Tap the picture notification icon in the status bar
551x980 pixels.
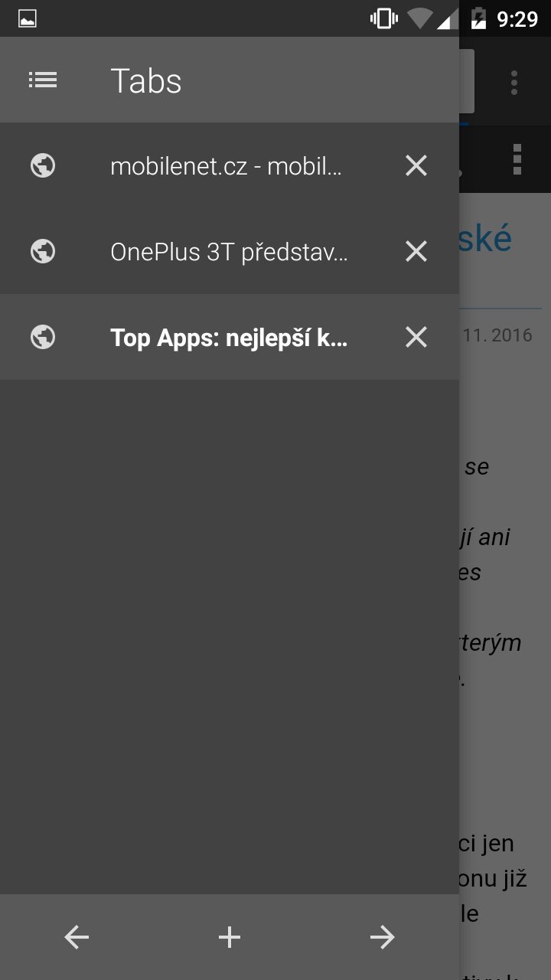click(x=28, y=19)
